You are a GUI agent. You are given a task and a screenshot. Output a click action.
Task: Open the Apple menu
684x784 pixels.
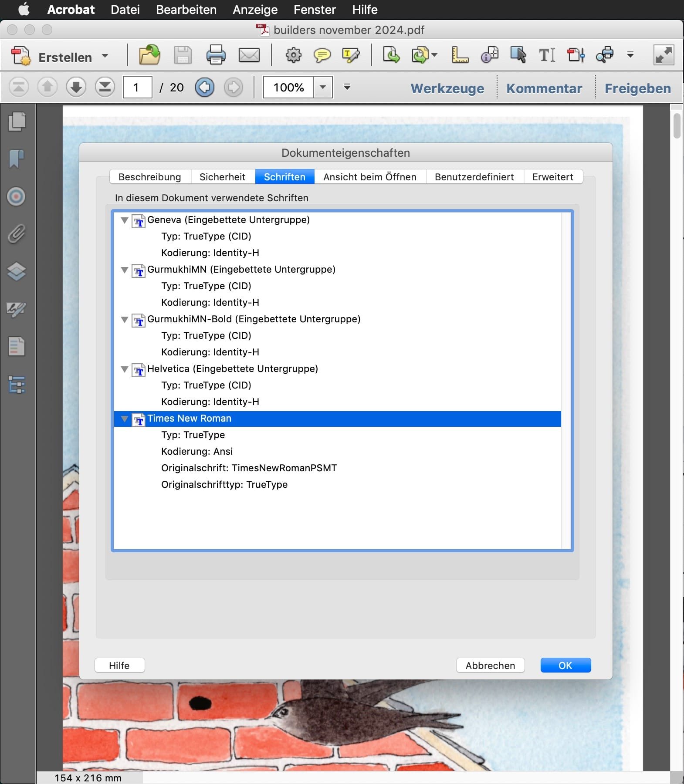click(x=24, y=9)
